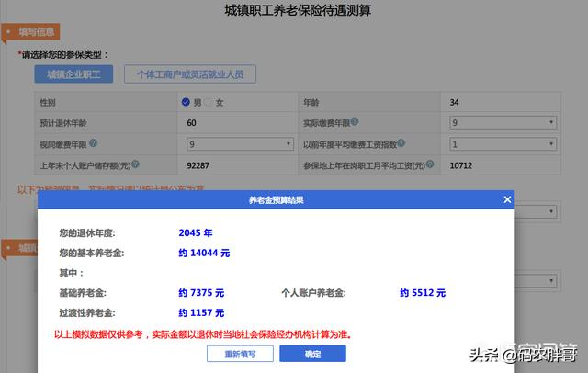Select the 女 radio button
The image size is (588, 373).
pos(209,102)
